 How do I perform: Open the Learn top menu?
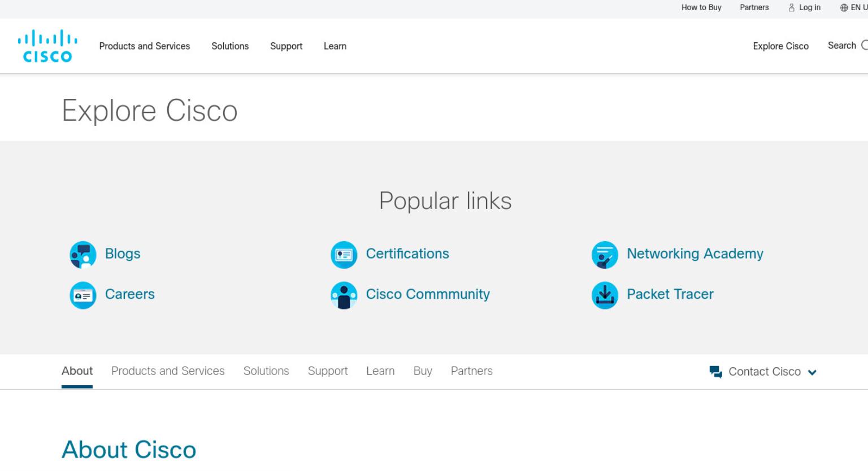tap(335, 46)
